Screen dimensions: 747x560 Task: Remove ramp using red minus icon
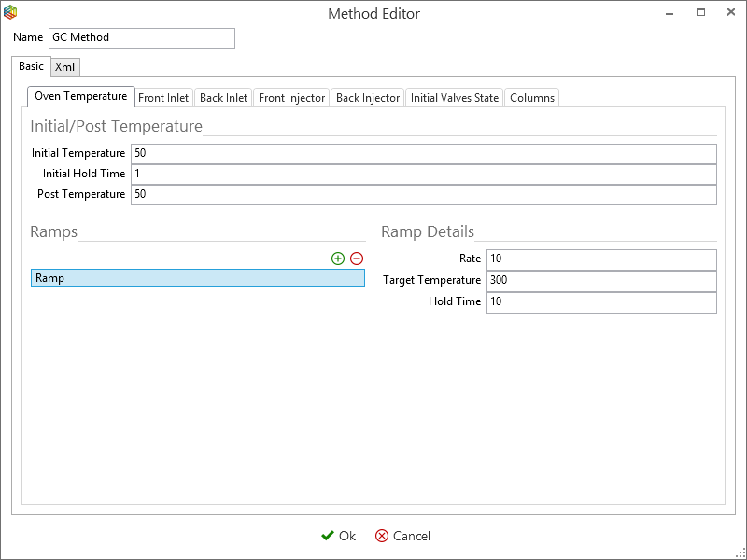point(357,259)
